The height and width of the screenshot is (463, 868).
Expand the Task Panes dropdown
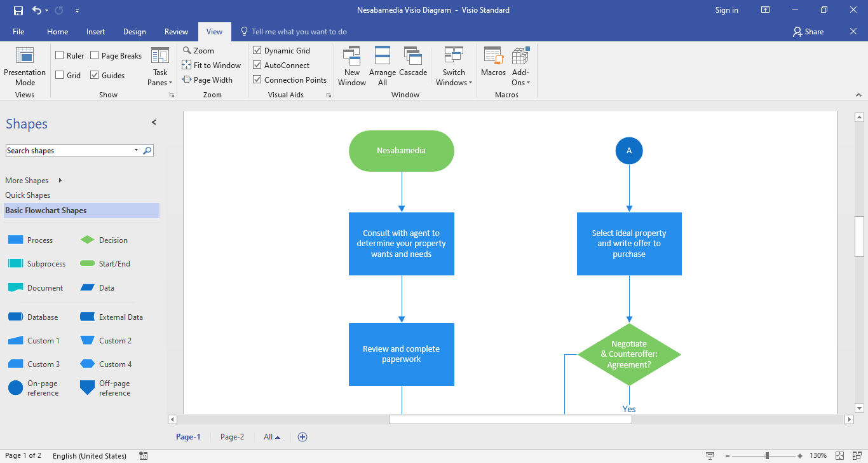tap(160, 78)
